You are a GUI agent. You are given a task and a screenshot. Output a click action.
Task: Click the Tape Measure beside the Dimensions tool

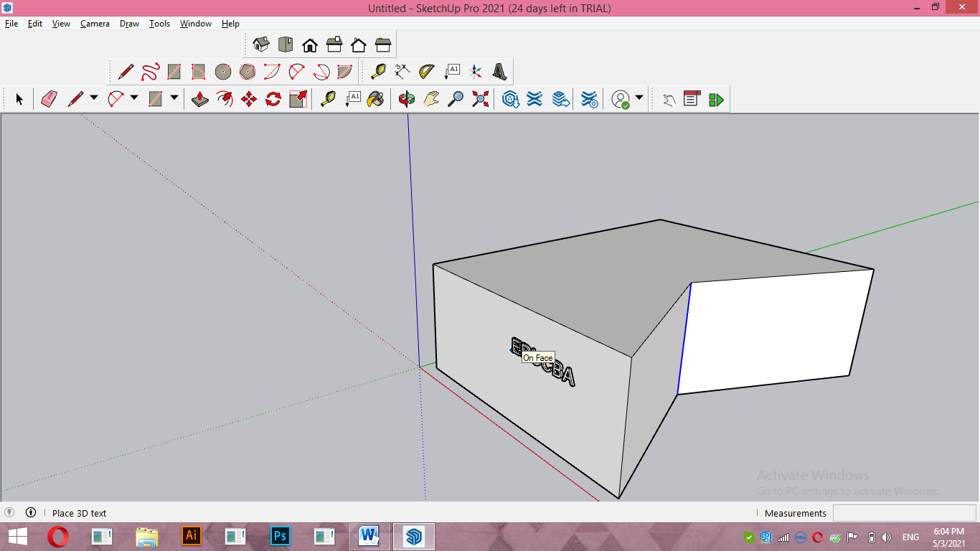(378, 72)
